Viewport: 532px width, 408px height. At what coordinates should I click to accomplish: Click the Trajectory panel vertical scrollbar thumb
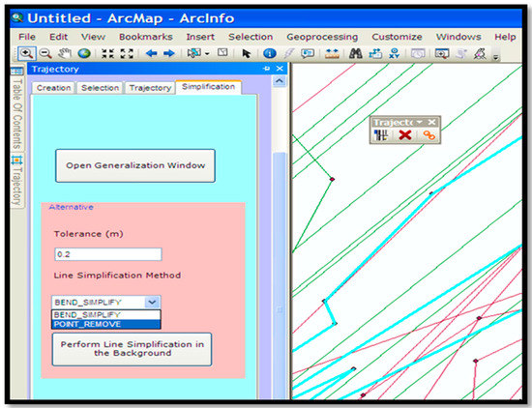(280, 275)
